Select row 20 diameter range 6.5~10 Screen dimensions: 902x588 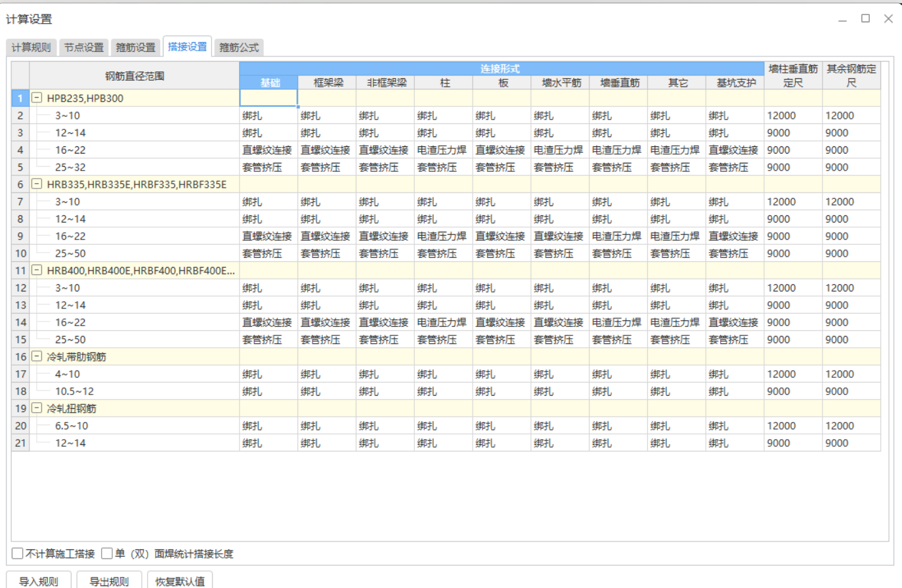(135, 425)
